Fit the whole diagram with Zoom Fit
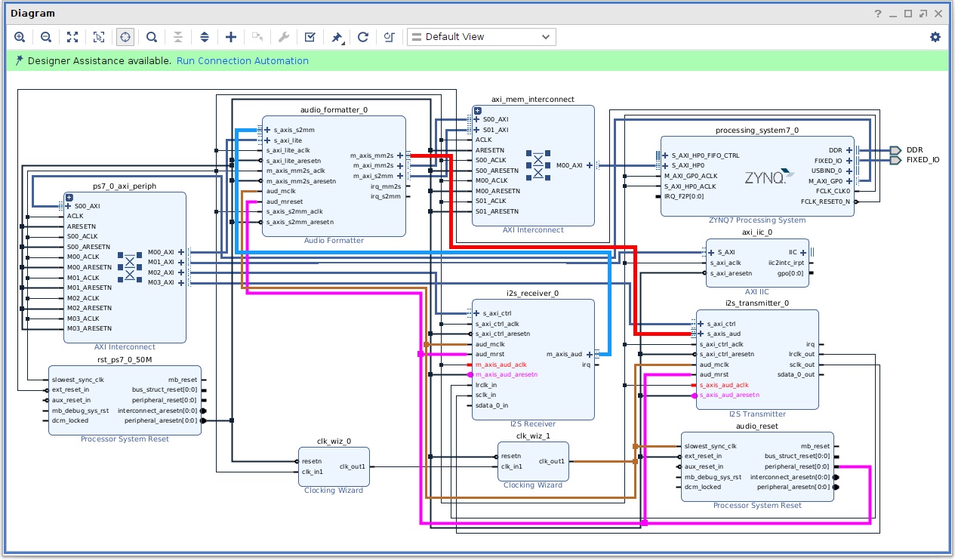Screen dimensions: 955x560 72,37
